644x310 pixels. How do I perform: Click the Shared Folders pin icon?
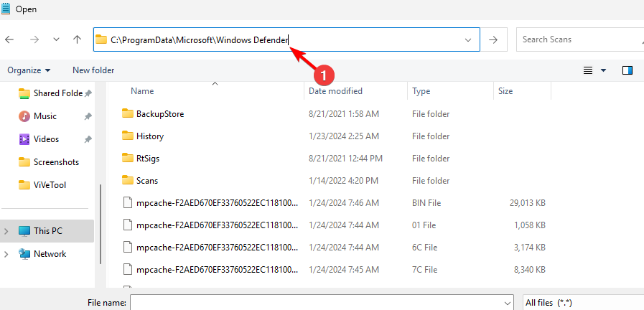88,93
